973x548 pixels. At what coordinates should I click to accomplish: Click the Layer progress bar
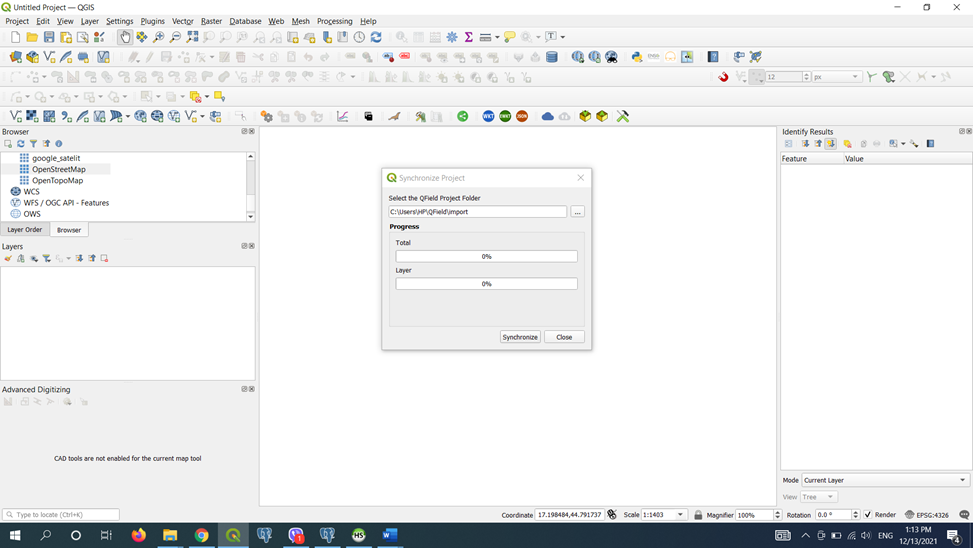(x=486, y=284)
